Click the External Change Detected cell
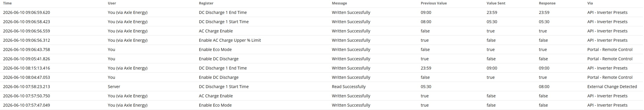The width and height of the screenshot is (644, 110). (612, 87)
